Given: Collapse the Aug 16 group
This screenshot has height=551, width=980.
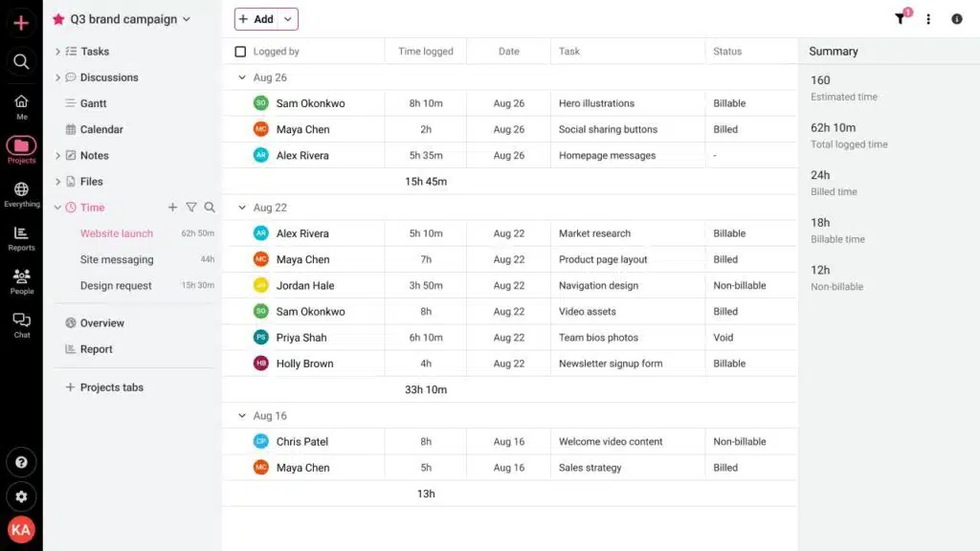Looking at the screenshot, I should point(242,415).
